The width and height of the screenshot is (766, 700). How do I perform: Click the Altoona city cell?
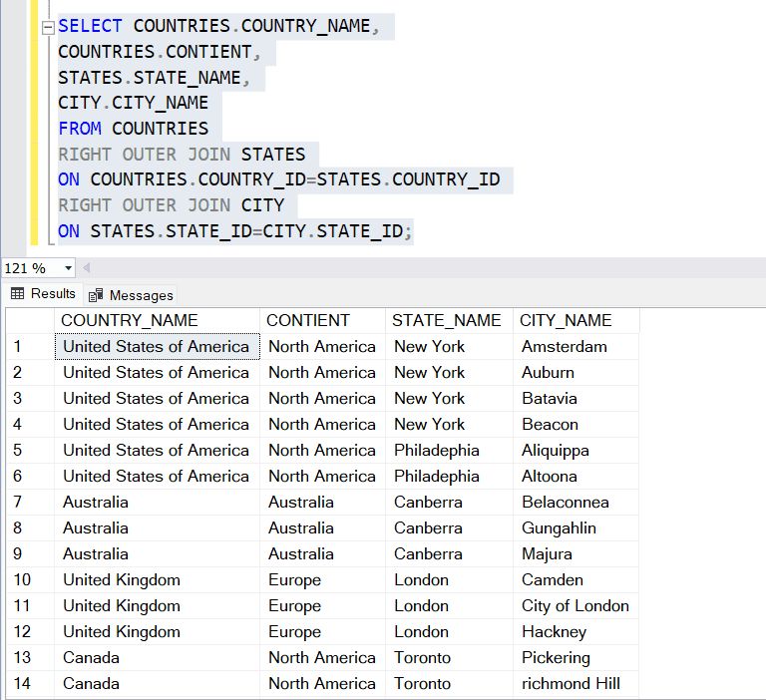575,476
